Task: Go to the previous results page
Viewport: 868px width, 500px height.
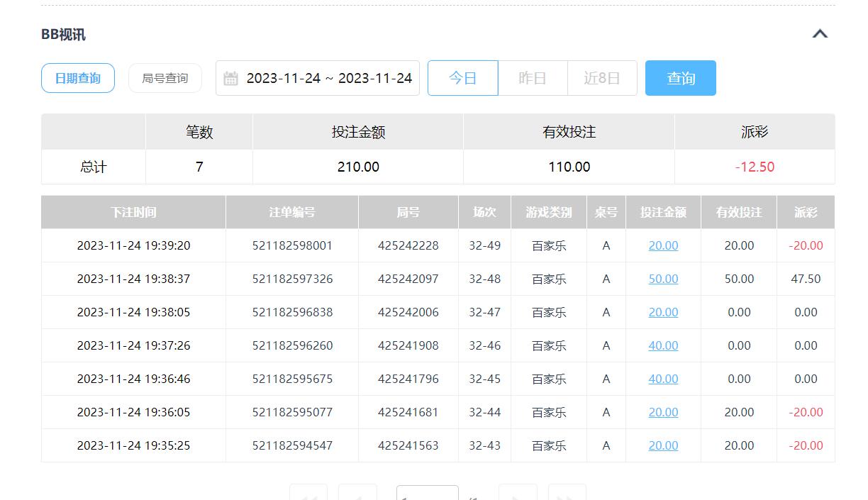Action: [357, 494]
